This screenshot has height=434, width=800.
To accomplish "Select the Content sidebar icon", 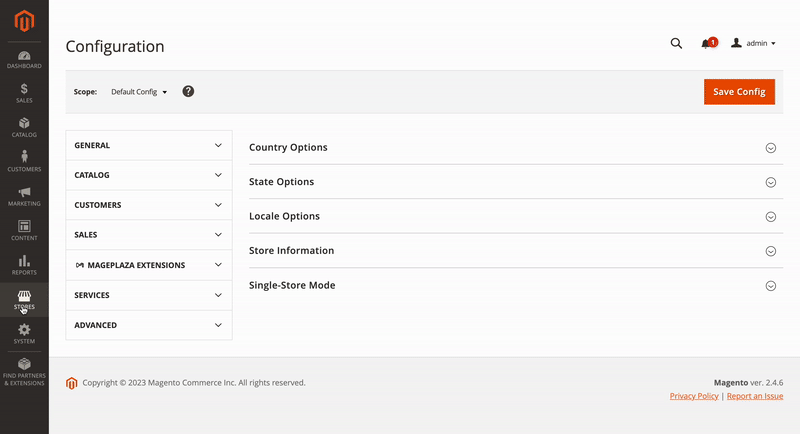I will [24, 231].
